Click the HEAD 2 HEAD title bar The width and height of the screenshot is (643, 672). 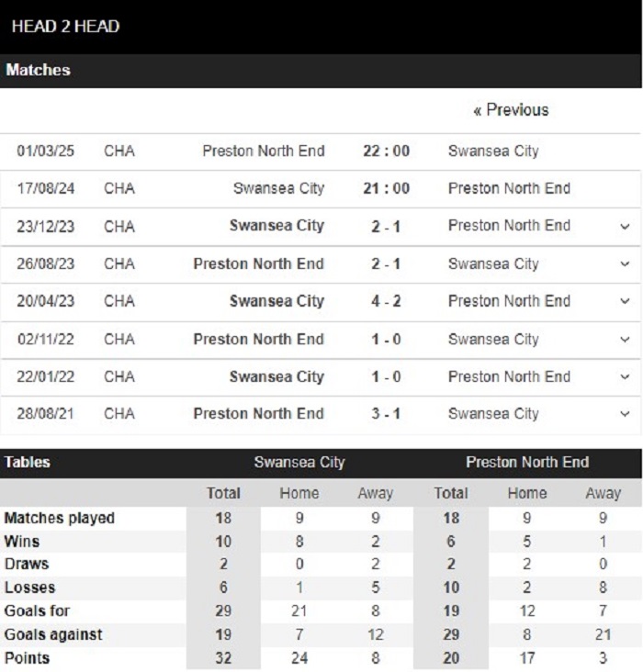(321, 27)
